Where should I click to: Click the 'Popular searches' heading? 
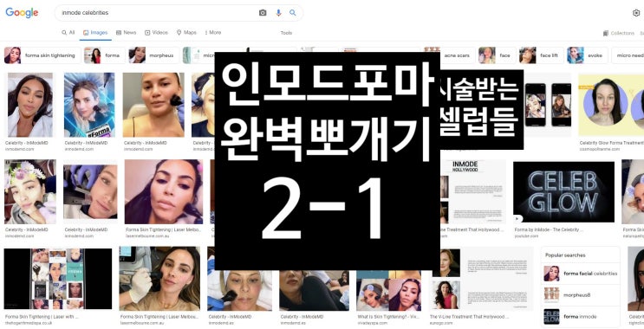[x=565, y=255]
